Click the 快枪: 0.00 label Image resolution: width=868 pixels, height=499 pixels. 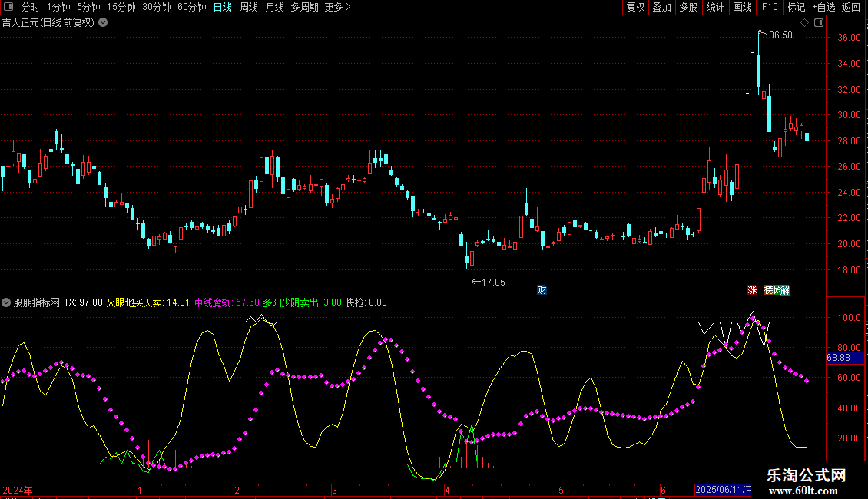tap(366, 302)
